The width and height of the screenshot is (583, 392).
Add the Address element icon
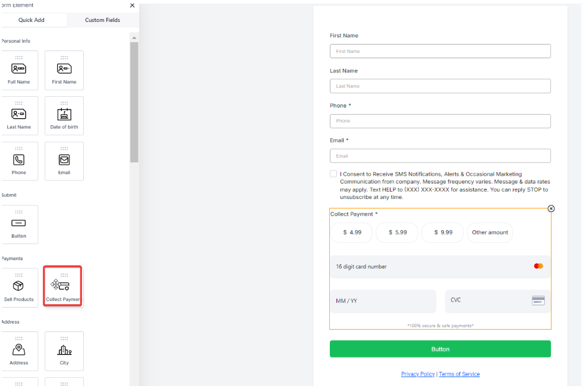(19, 351)
